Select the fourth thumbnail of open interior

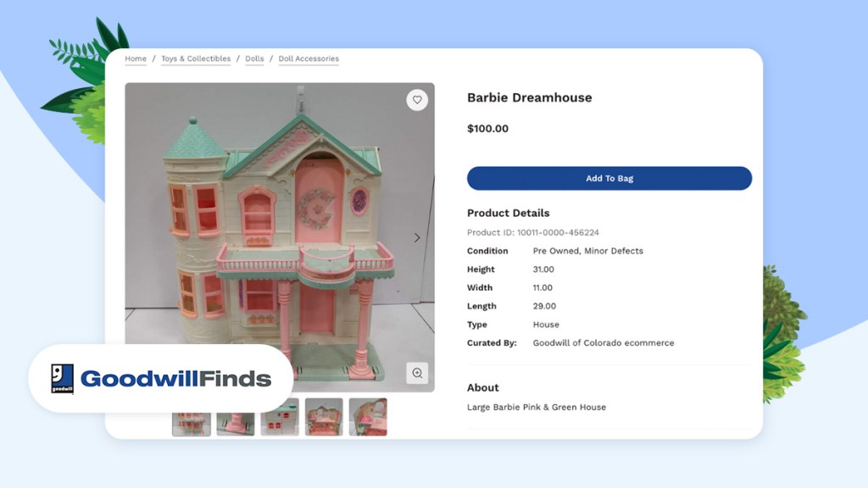[x=324, y=417]
